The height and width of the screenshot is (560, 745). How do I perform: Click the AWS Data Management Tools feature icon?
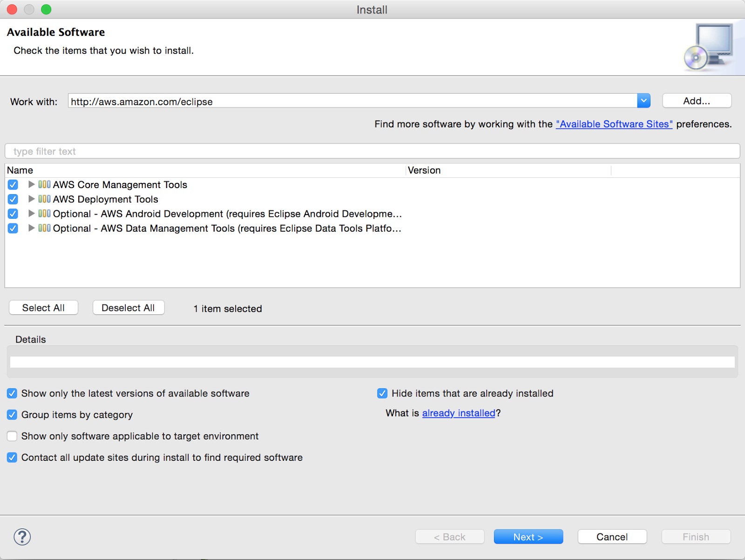pyautogui.click(x=45, y=228)
